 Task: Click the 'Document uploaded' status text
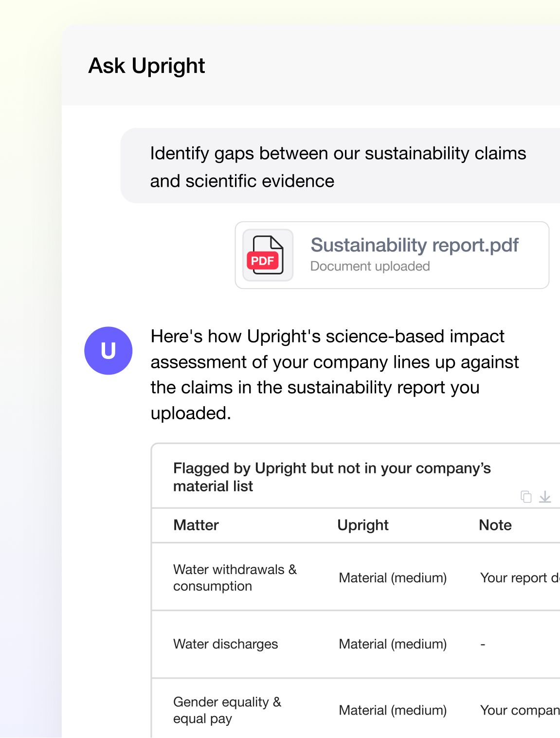click(x=370, y=266)
